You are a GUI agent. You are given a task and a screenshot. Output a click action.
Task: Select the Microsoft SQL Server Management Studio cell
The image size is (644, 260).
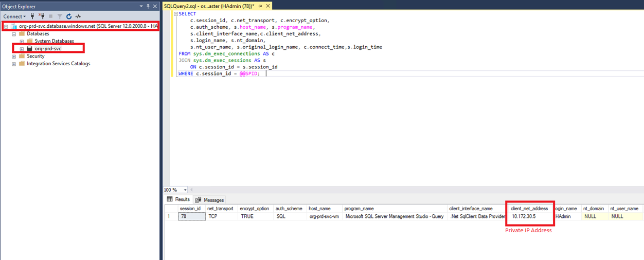click(395, 216)
